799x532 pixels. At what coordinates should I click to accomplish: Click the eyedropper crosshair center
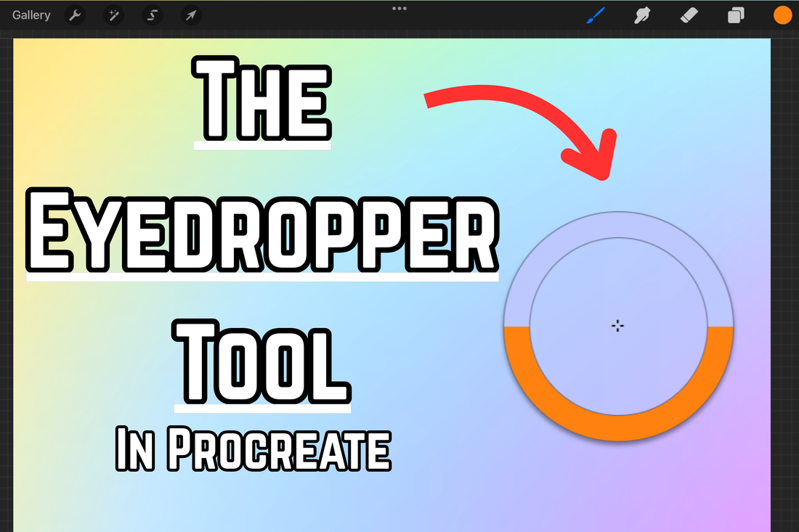(617, 326)
